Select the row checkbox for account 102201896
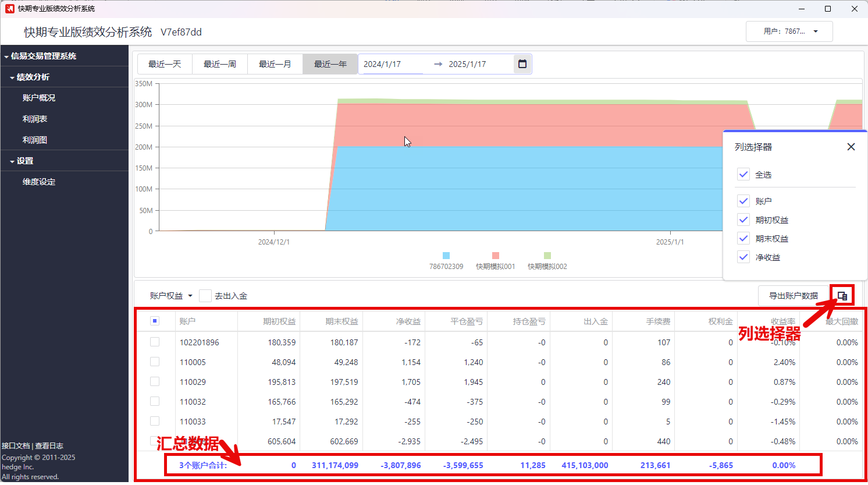Image resolution: width=868 pixels, height=485 pixels. [155, 342]
